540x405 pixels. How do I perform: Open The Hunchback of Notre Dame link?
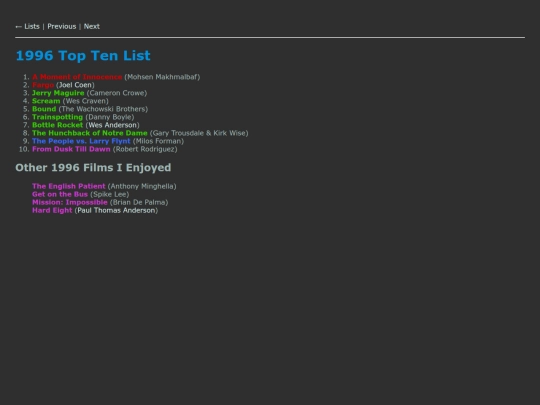click(90, 133)
